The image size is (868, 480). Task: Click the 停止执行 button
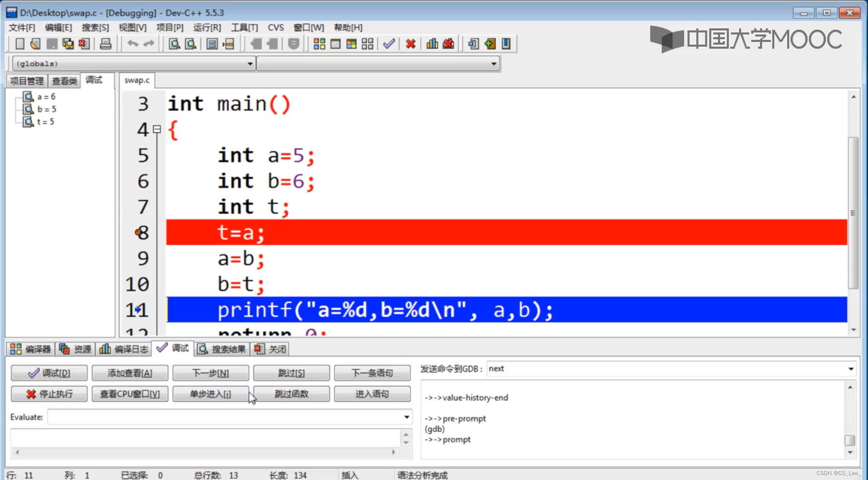point(49,394)
